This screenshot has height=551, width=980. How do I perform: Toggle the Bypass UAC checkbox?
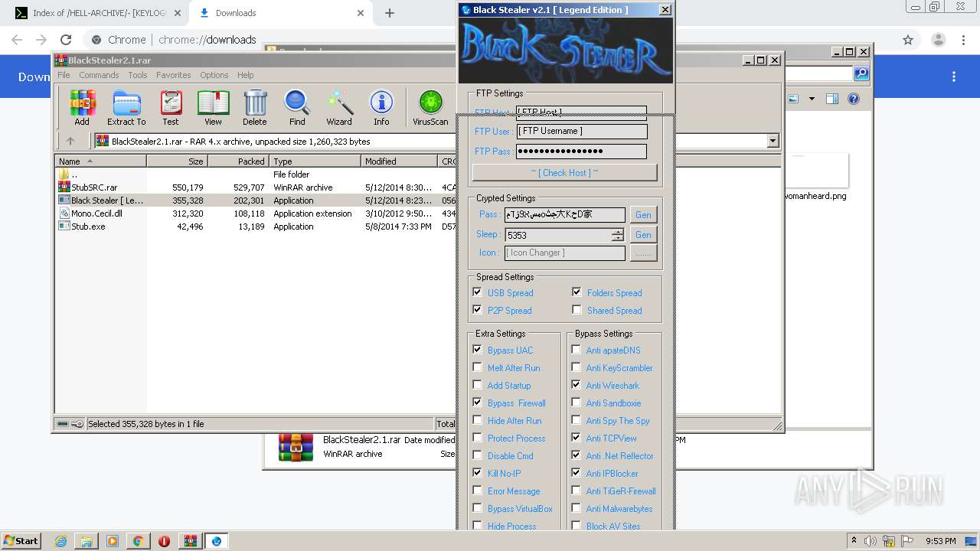click(477, 350)
